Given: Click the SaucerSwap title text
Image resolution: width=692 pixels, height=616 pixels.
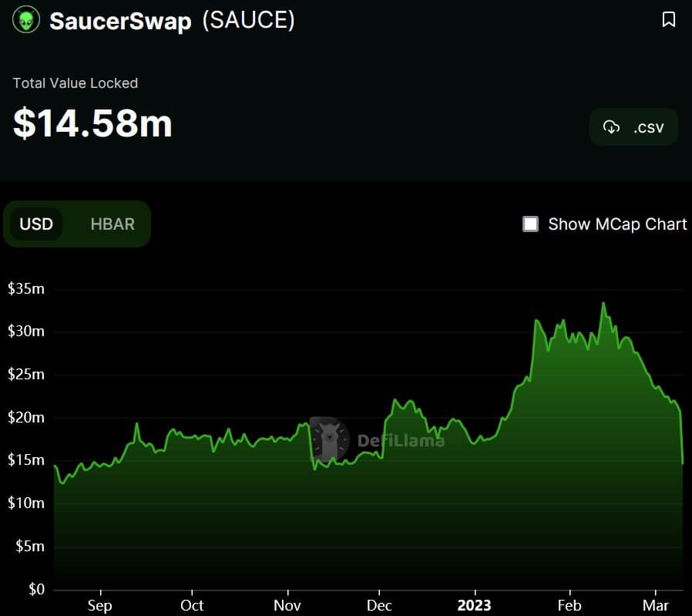Looking at the screenshot, I should pos(120,21).
